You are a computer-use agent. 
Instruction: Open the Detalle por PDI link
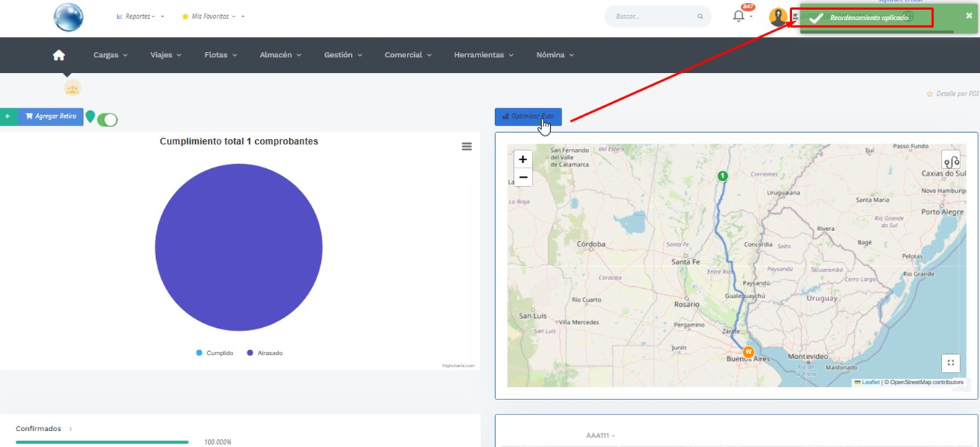pos(957,95)
